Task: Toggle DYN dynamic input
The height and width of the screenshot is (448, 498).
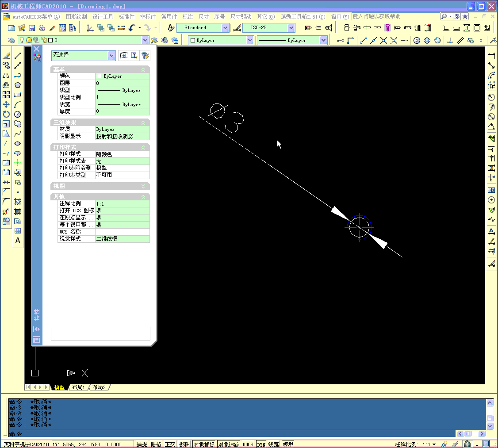Action: (261, 444)
